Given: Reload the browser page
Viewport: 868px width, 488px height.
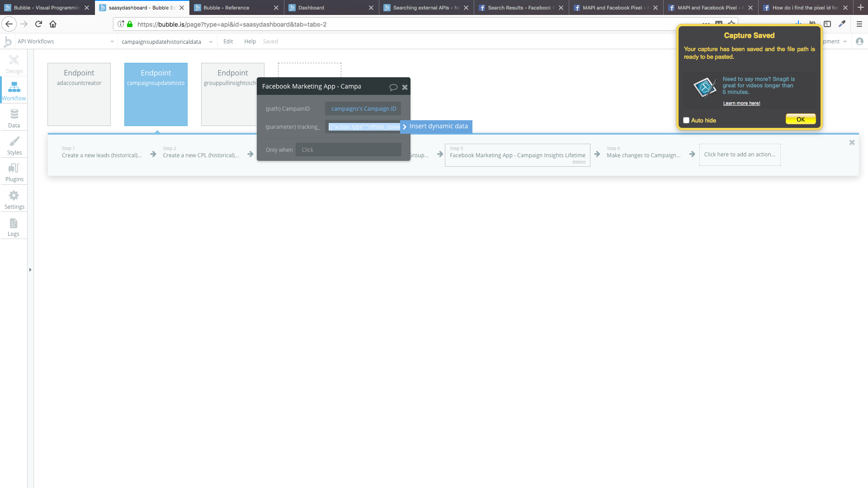Looking at the screenshot, I should pos(38,24).
